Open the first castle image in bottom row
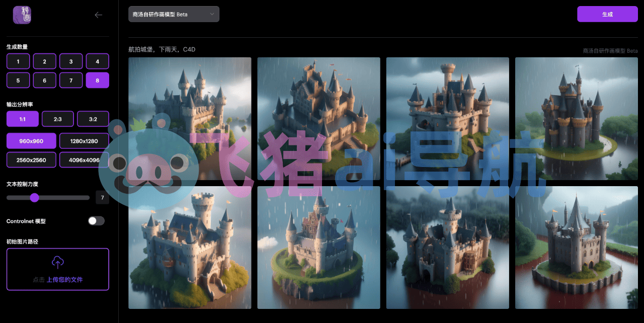Image resolution: width=644 pixels, height=323 pixels. 190,248
